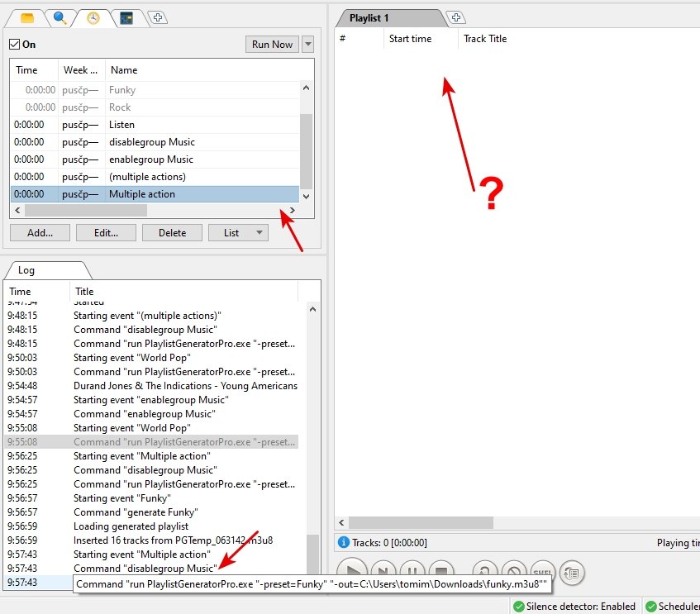Click the Silence detector enabled status
This screenshot has width=700, height=614.
(x=580, y=607)
